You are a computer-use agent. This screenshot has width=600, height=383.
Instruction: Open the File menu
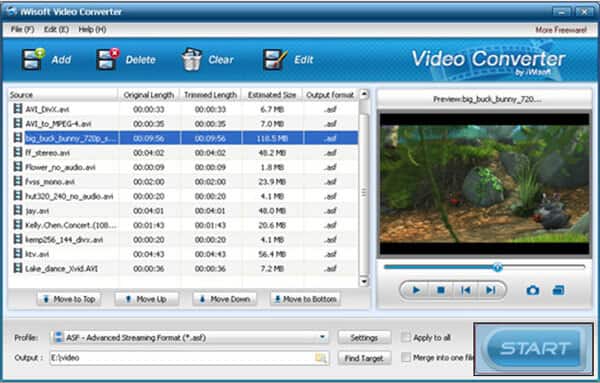tap(22, 29)
